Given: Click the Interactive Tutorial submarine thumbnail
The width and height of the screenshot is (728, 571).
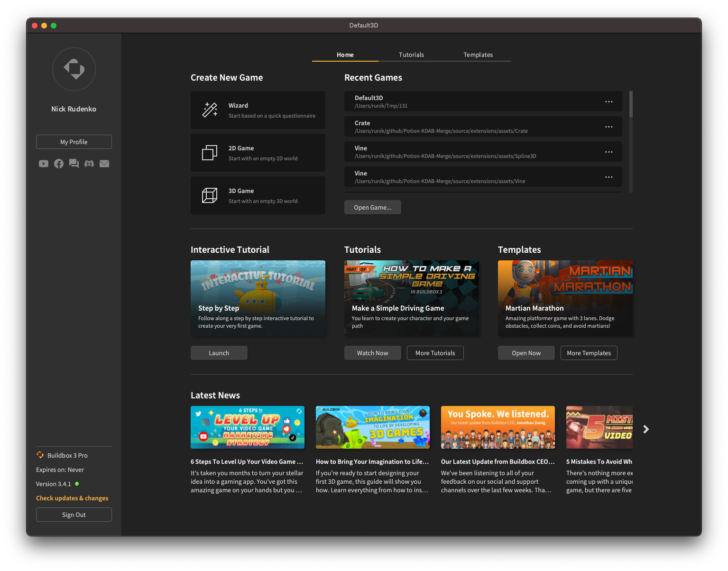Looking at the screenshot, I should pos(258,299).
